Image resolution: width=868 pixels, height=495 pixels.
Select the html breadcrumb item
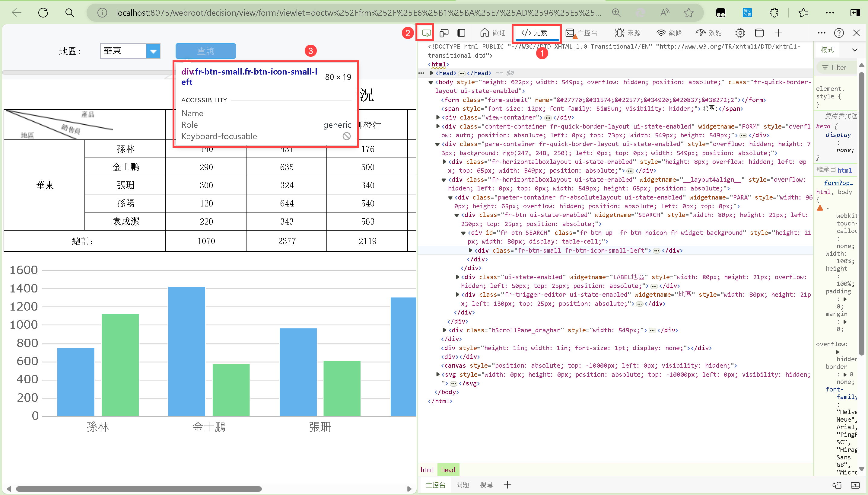tap(427, 470)
